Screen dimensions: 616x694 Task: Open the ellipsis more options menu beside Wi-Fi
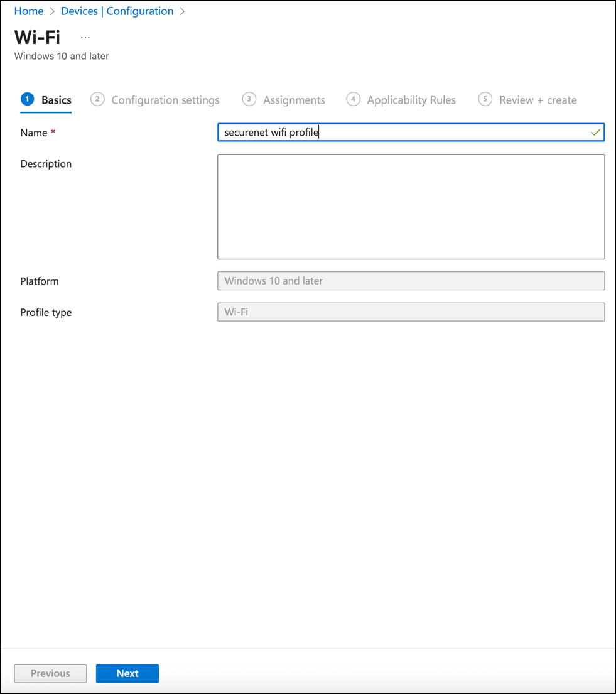pyautogui.click(x=85, y=38)
